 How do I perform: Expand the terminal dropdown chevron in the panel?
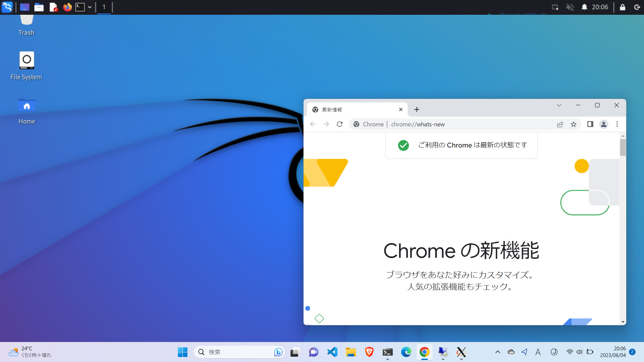click(89, 7)
